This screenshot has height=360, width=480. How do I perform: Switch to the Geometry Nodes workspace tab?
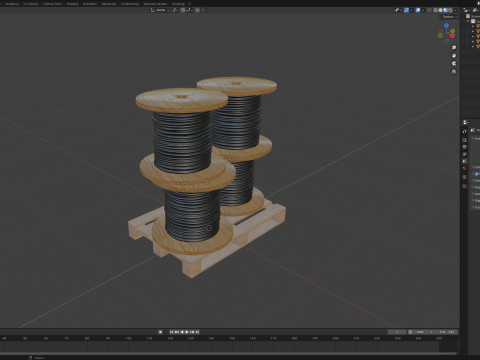point(155,4)
